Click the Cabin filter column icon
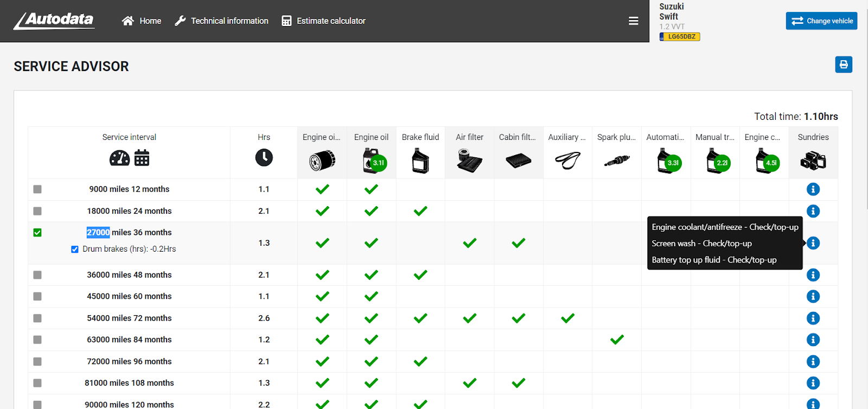The width and height of the screenshot is (868, 409). (x=518, y=161)
